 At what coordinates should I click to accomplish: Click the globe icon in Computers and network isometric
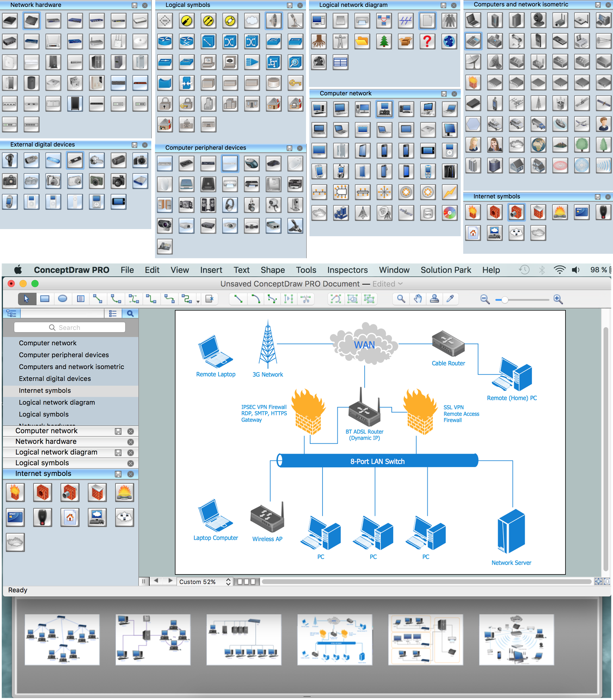tap(538, 145)
